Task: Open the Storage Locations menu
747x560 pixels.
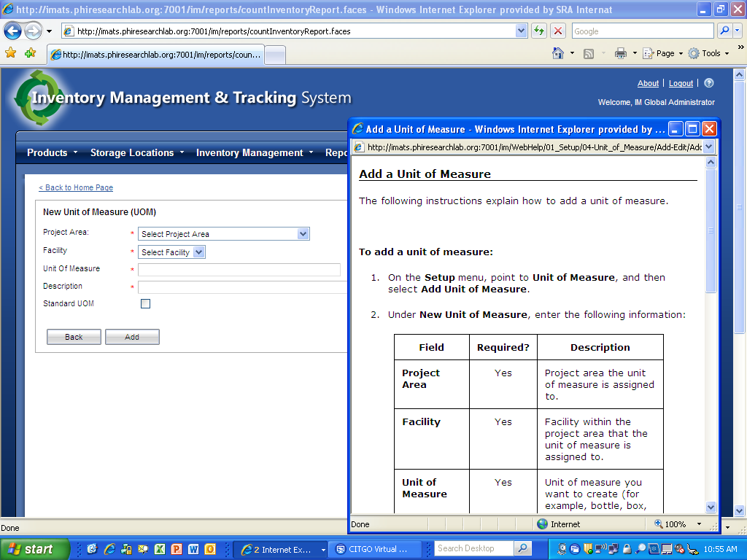Action: (x=137, y=153)
